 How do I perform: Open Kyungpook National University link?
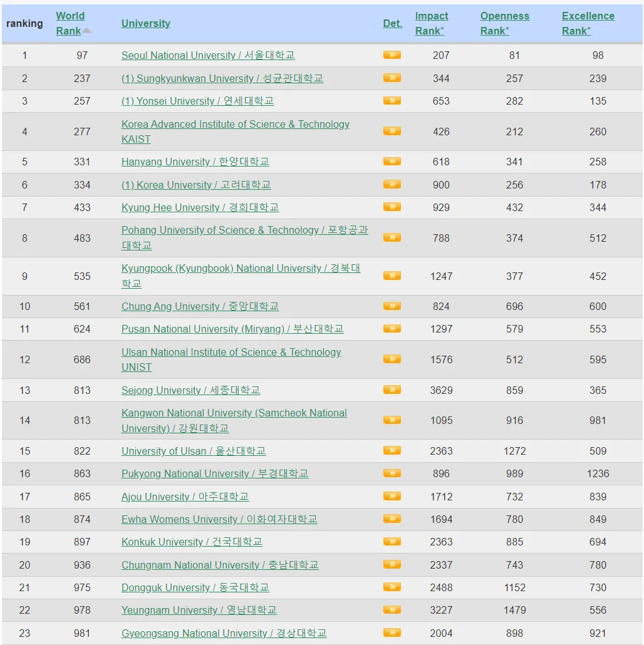pyautogui.click(x=241, y=276)
